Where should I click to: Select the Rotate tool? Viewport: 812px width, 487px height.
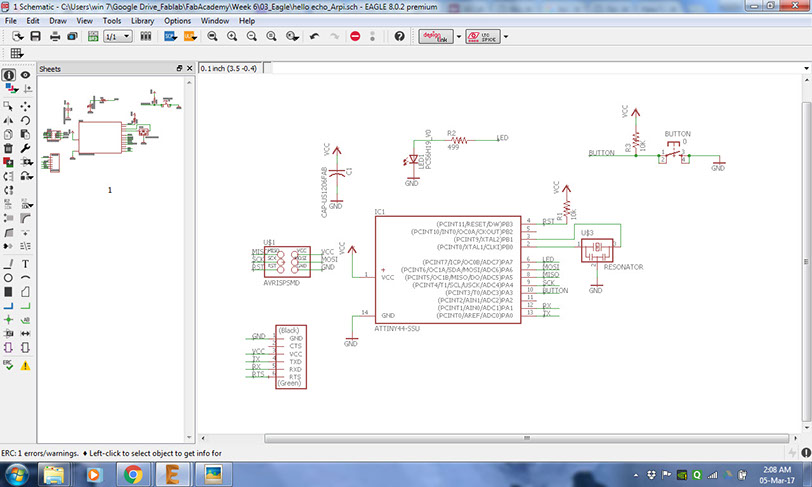pyautogui.click(x=25, y=120)
